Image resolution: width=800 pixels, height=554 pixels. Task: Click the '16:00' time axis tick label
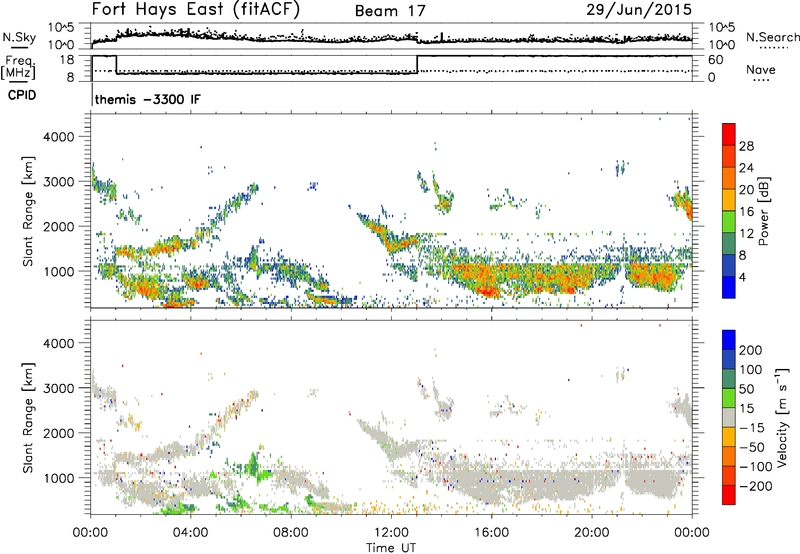[x=491, y=533]
